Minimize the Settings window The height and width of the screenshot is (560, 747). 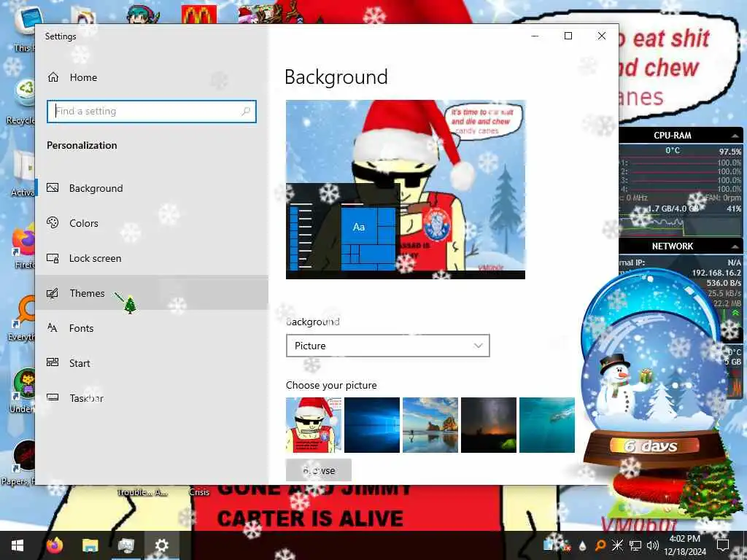point(535,36)
